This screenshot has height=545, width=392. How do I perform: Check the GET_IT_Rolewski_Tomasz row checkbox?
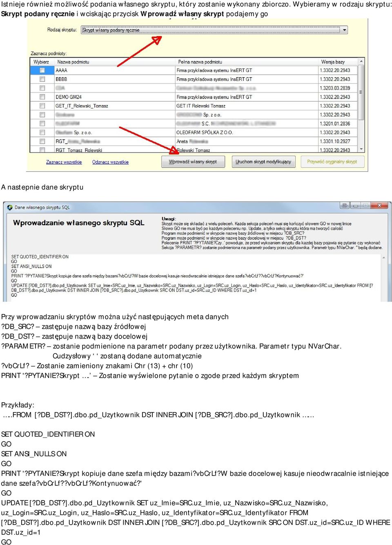[42, 106]
